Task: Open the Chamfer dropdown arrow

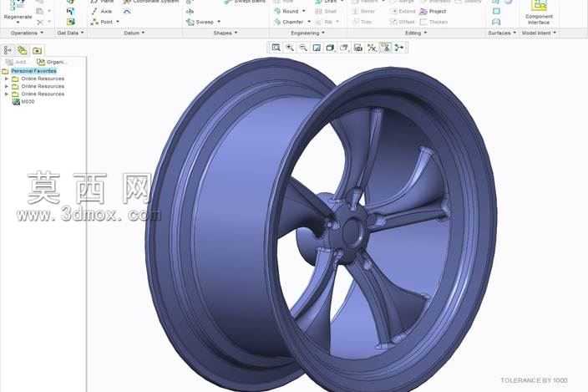Action: point(309,22)
